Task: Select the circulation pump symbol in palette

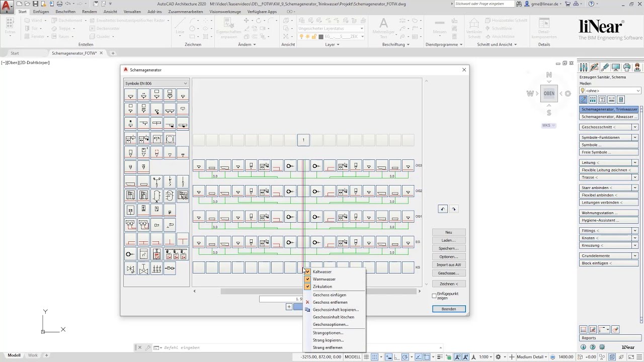Action: coord(130,254)
